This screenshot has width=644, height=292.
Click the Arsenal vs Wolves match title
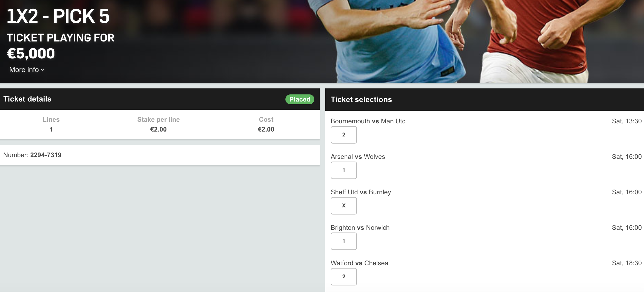pyautogui.click(x=358, y=157)
